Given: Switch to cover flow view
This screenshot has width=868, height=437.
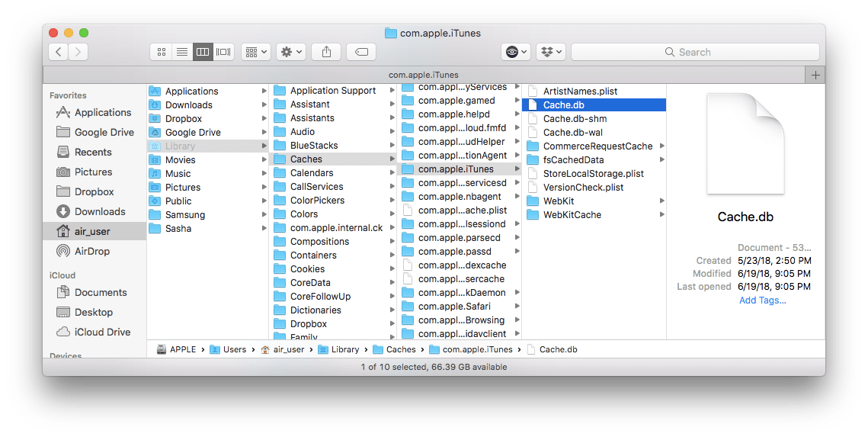Looking at the screenshot, I should (223, 52).
